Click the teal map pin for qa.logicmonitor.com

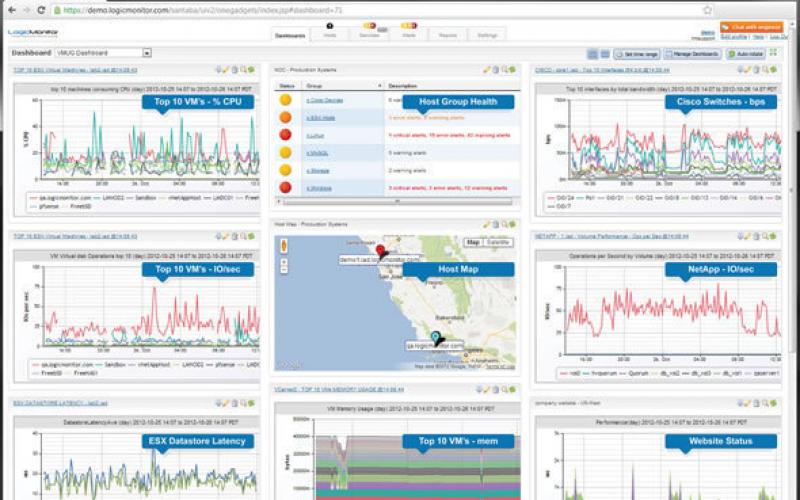click(435, 337)
